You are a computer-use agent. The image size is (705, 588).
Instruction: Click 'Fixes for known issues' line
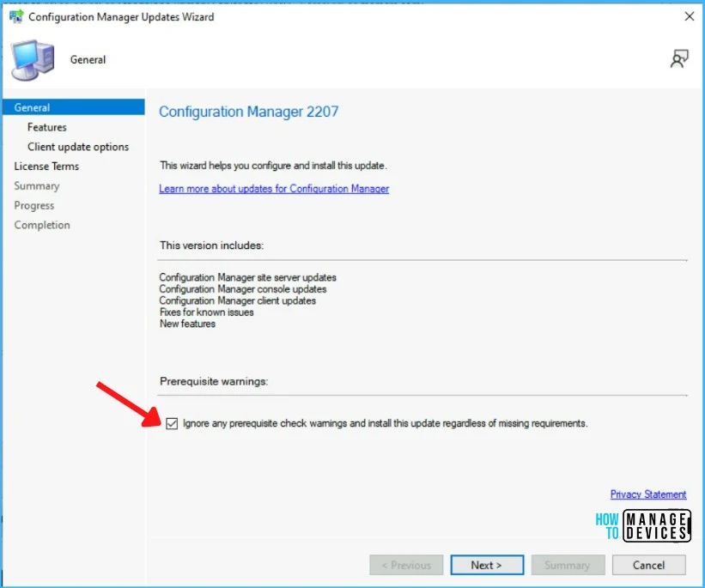pyautogui.click(x=206, y=312)
